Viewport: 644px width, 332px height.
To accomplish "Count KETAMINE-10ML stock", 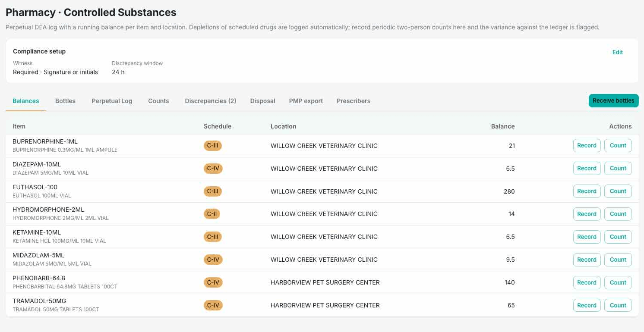I will [x=618, y=237].
